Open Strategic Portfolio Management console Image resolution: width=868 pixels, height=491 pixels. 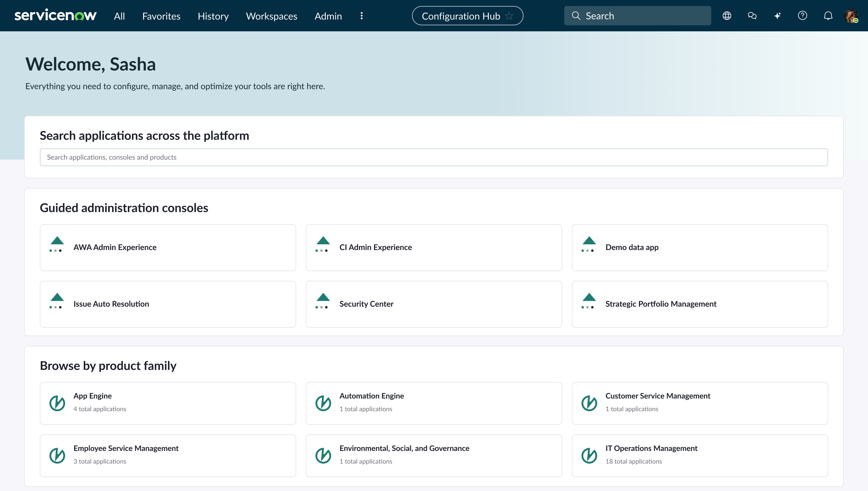[700, 304]
